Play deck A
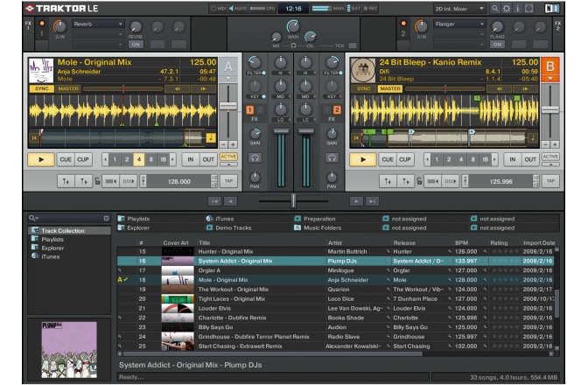 (41, 159)
